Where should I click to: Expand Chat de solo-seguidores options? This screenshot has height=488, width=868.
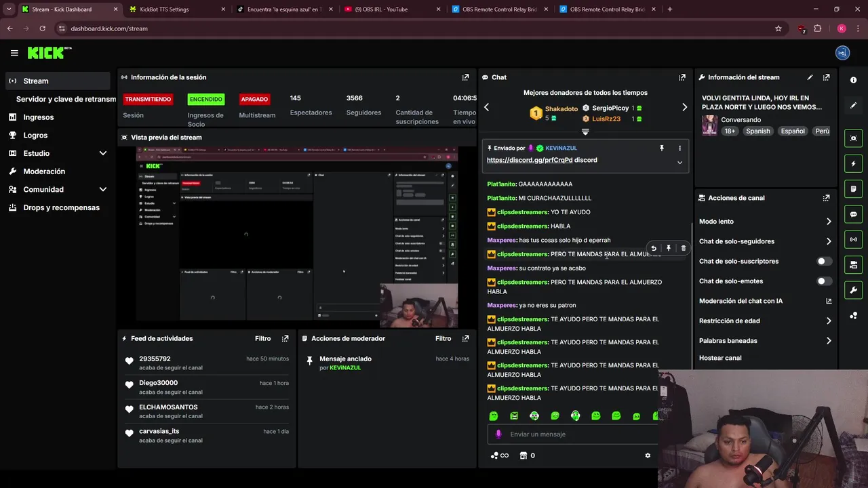pyautogui.click(x=829, y=241)
